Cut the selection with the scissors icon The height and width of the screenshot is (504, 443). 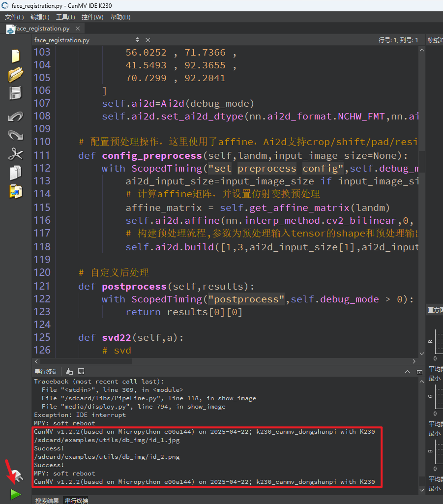[15, 154]
